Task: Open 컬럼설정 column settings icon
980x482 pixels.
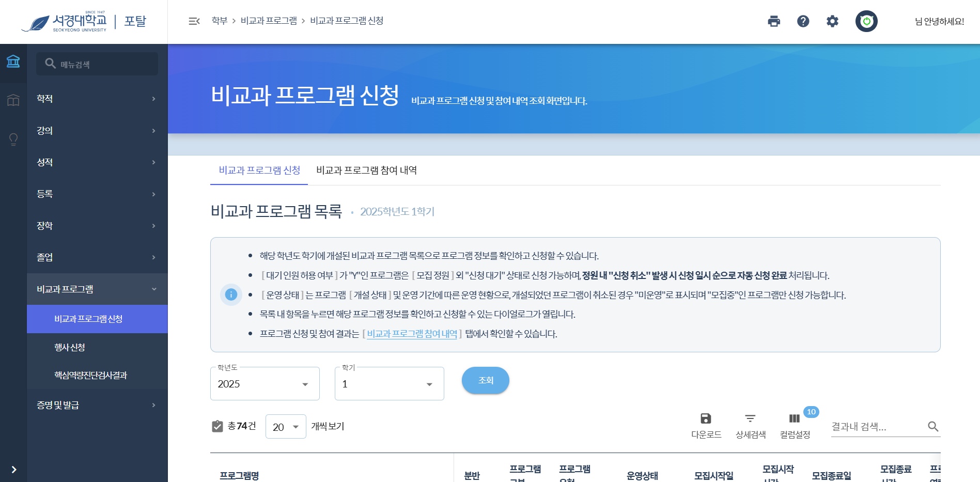Action: (x=794, y=418)
